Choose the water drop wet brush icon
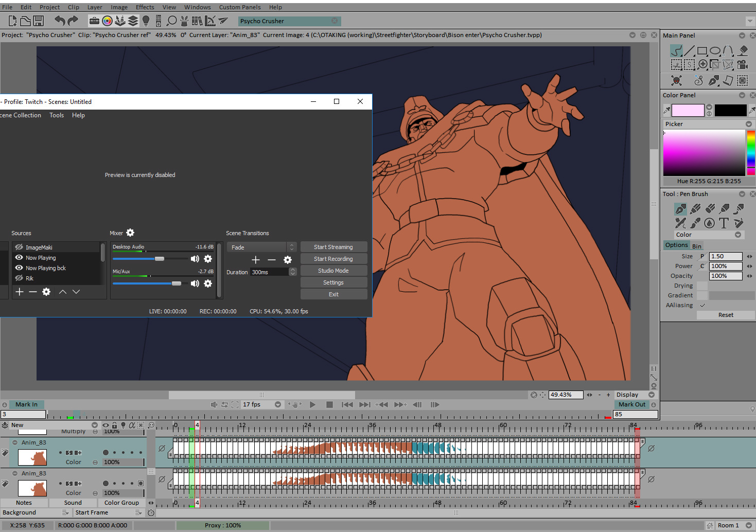The image size is (756, 532). tap(709, 223)
